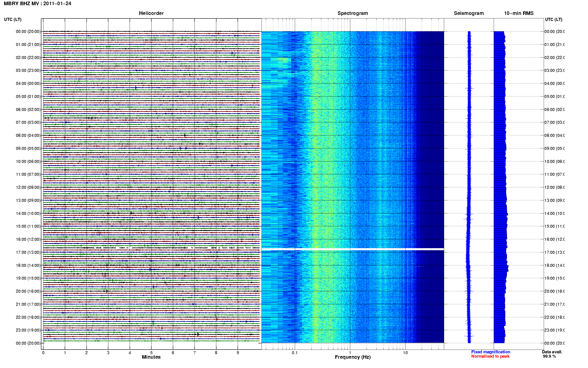Click the '02:00 (22:00)' left time label
This screenshot has width=588, height=368.
tap(28, 58)
